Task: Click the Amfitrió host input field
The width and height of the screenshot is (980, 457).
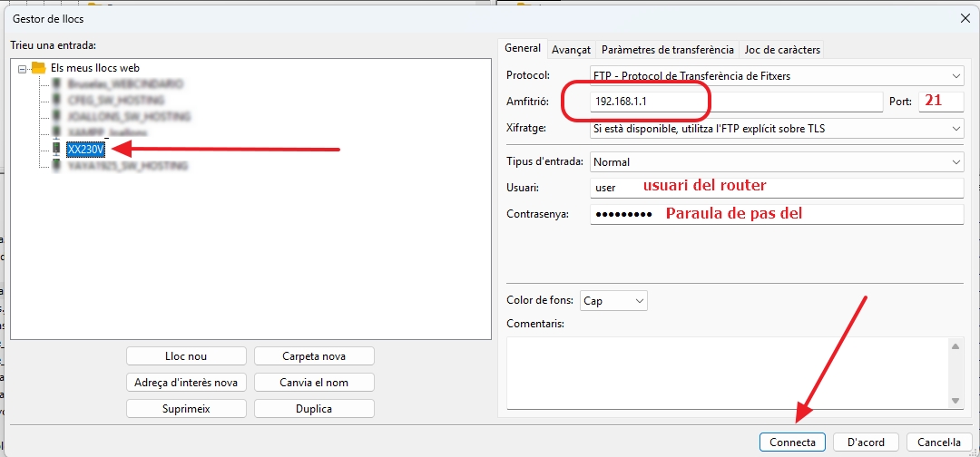Action: (736, 102)
